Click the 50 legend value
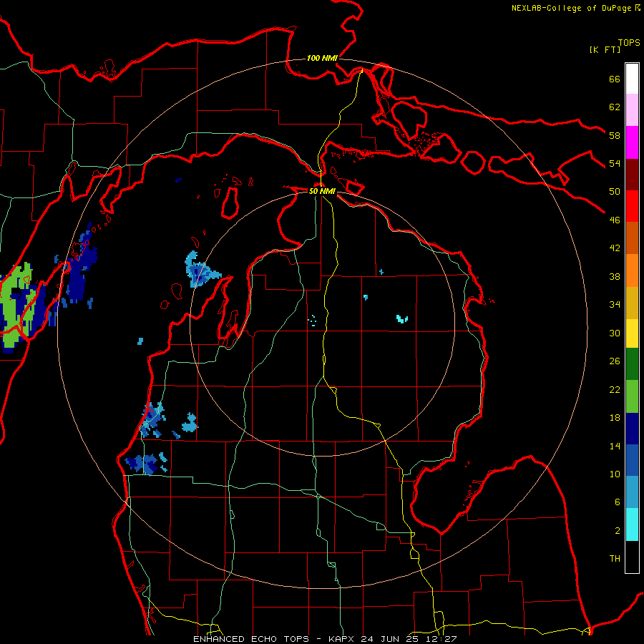This screenshot has width=644, height=644. pos(615,192)
